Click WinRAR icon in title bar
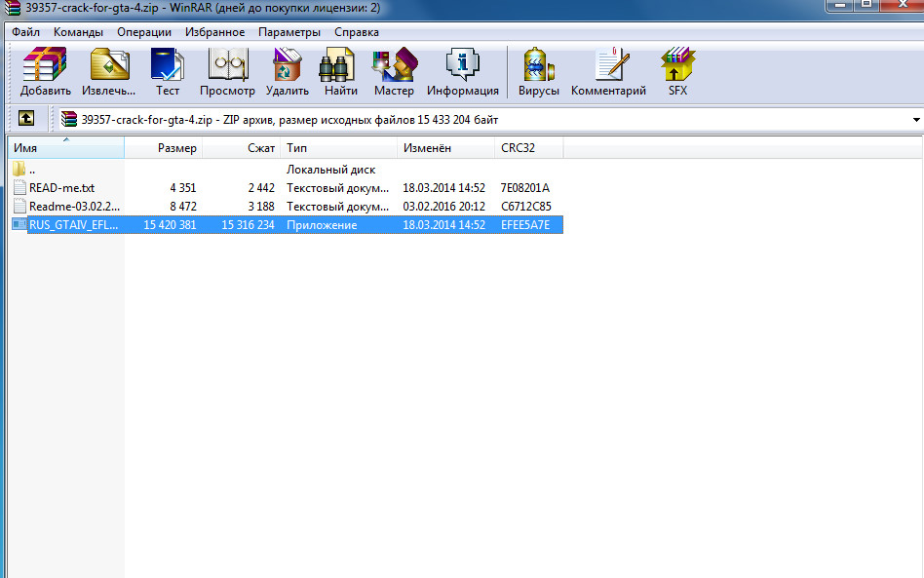924x578 pixels. click(13, 8)
